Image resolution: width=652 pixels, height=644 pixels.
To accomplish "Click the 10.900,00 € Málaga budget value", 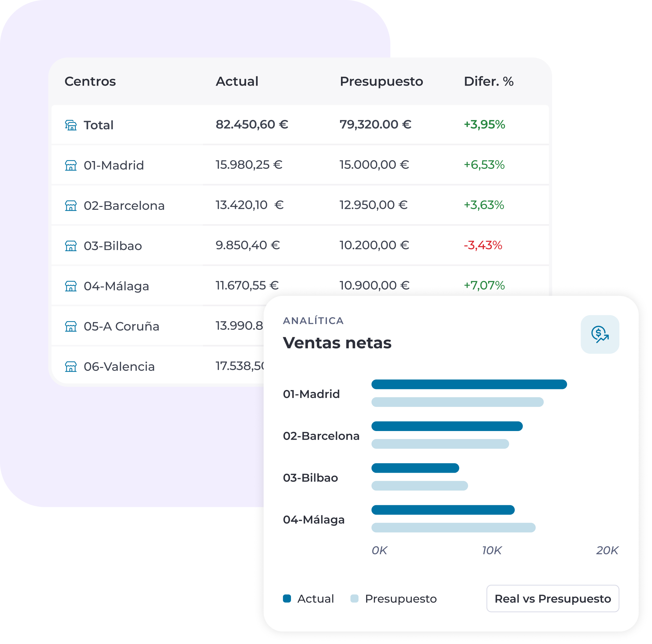I will click(x=374, y=285).
